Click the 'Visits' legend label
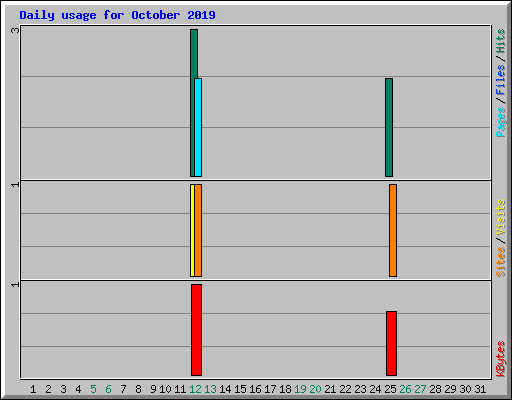The image size is (512, 400). (501, 217)
